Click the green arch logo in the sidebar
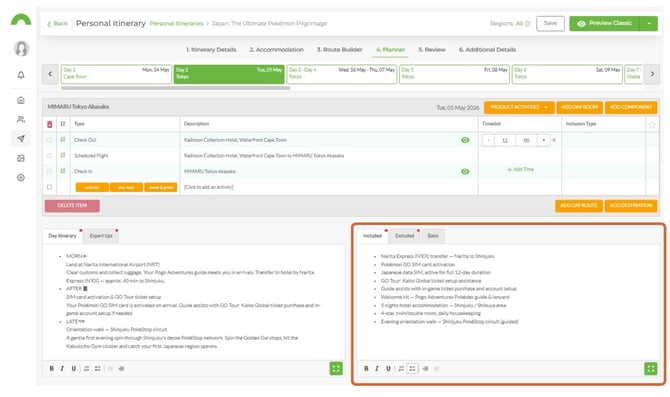Viewport: 670px width, 397px height. 21,20
